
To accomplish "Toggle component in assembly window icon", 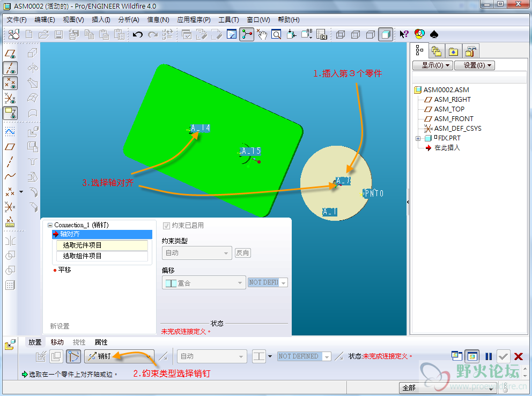I will [472, 356].
